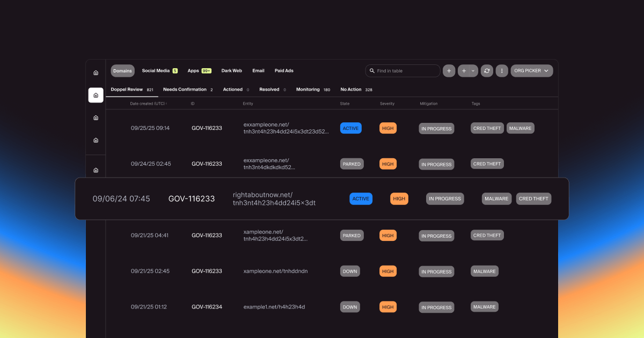Click the date 09/25/25 09:14
Image resolution: width=644 pixels, height=338 pixels.
[x=150, y=128]
